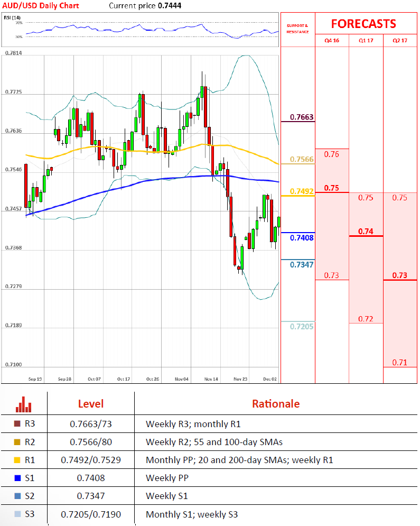The height and width of the screenshot is (526, 420).
Task: Click the 0.7368 price axis label
Action: [x=13, y=247]
